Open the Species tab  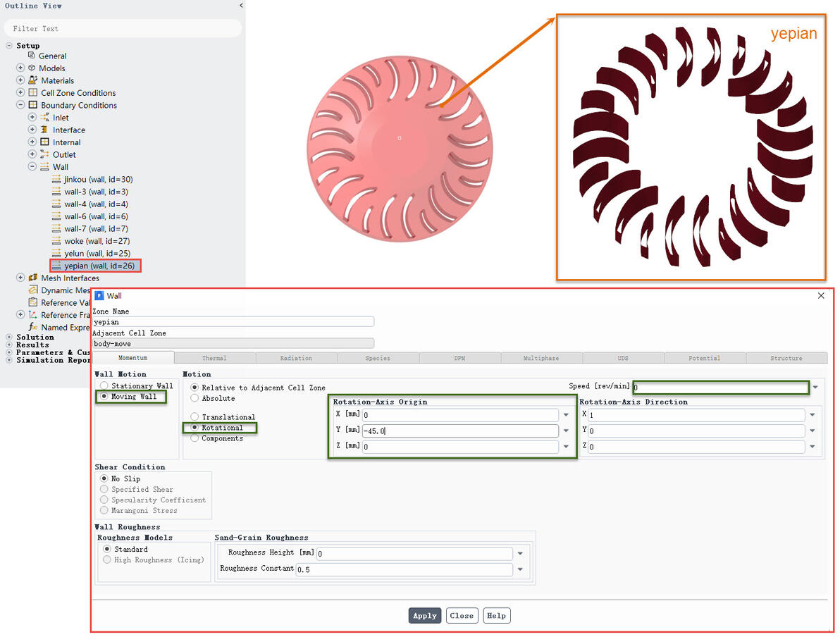pyautogui.click(x=378, y=358)
